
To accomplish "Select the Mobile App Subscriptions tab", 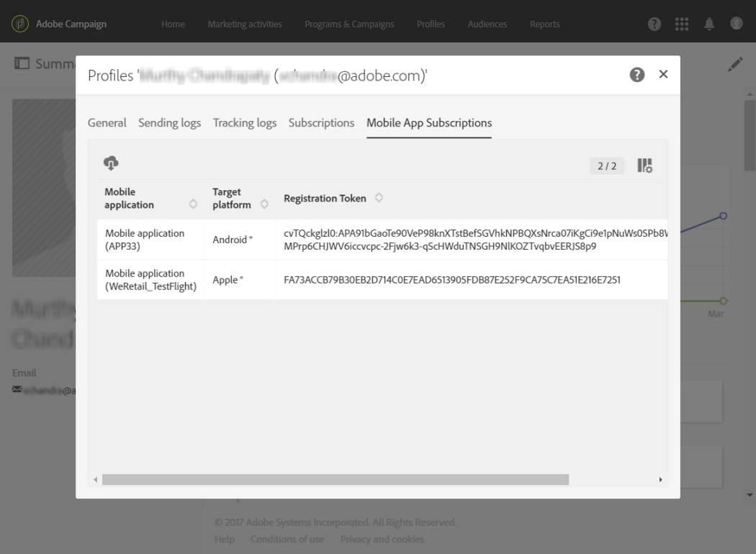I will (x=429, y=123).
